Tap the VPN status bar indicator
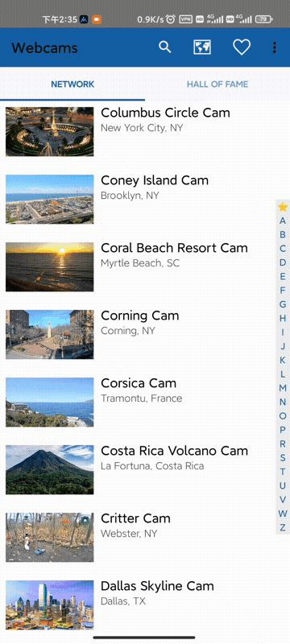 click(185, 19)
